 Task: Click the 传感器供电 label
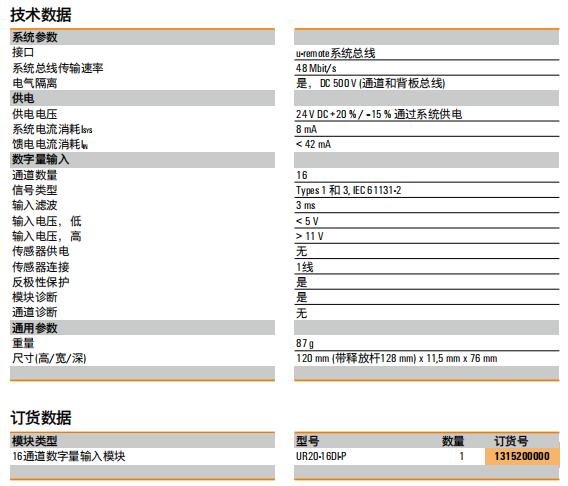pos(41,251)
